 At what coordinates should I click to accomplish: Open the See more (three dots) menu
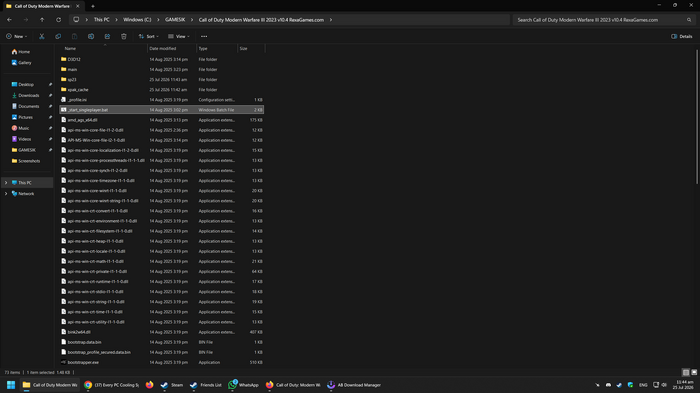click(204, 36)
